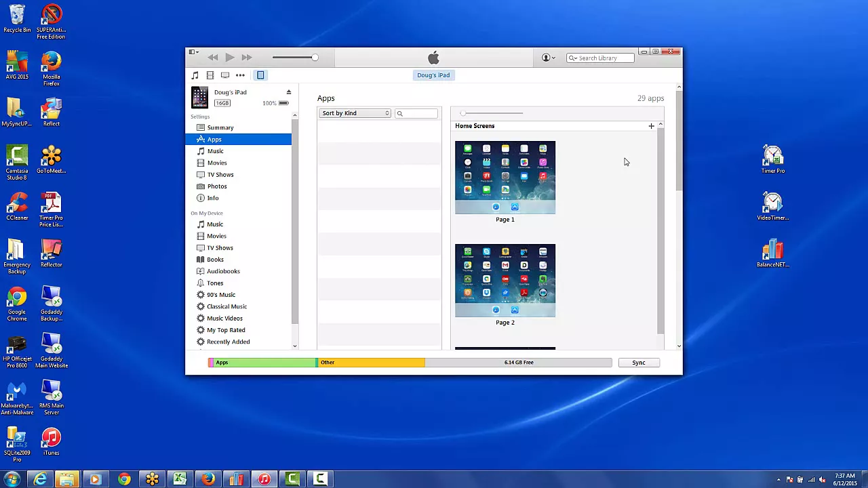This screenshot has width=868, height=488.
Task: Open Google Chrome desktop shortcut
Action: point(17,304)
